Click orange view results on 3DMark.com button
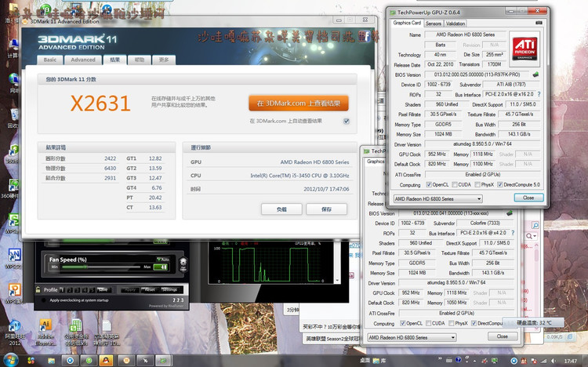 [x=299, y=104]
